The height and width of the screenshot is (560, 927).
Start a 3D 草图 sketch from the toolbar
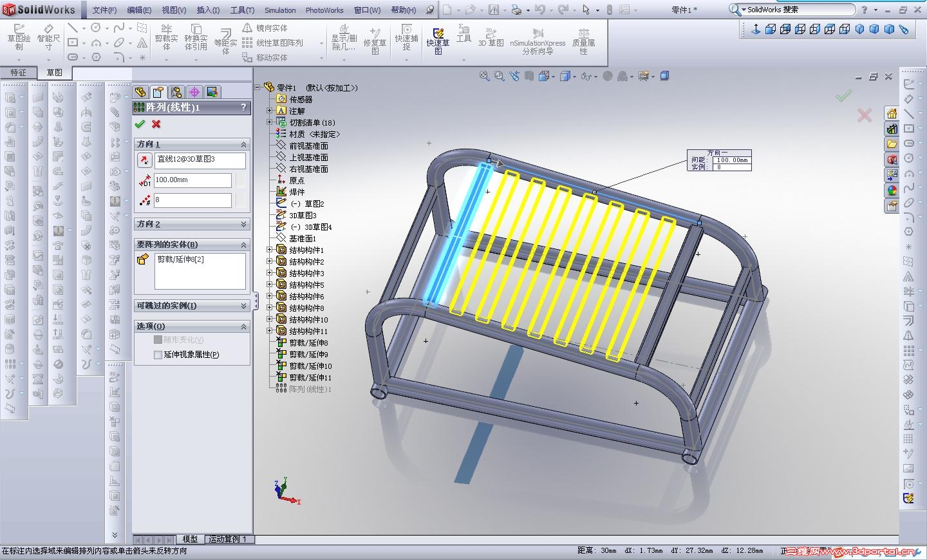491,37
